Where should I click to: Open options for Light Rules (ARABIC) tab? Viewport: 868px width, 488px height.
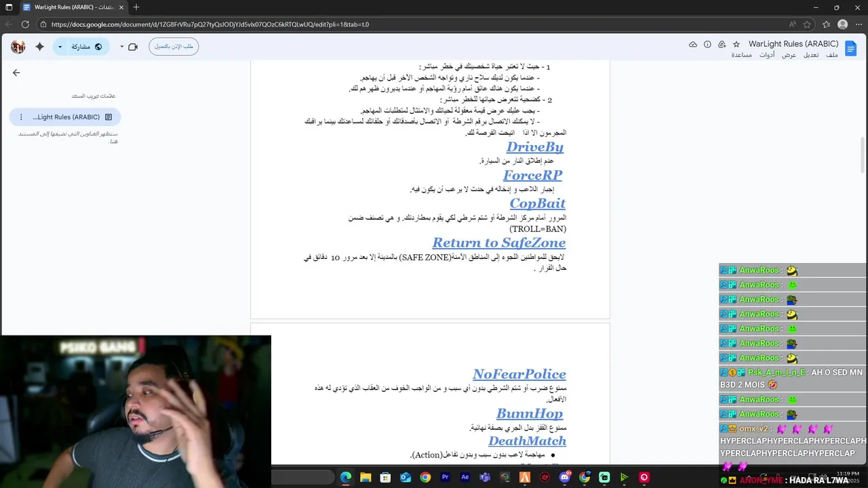[x=21, y=117]
